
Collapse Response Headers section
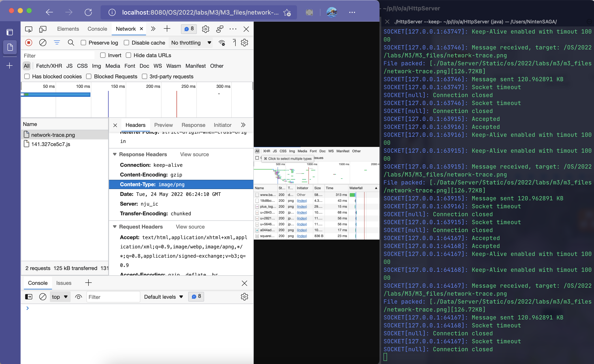click(115, 154)
